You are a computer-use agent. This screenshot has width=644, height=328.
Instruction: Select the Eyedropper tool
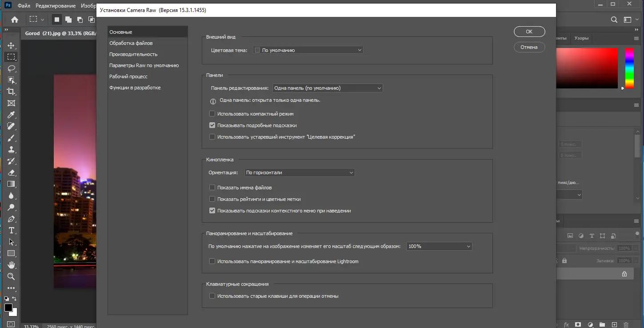click(11, 115)
